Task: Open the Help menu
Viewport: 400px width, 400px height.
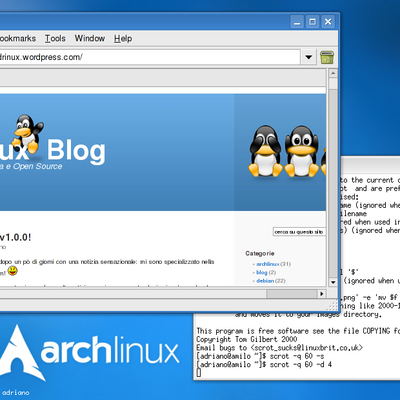Action: tap(123, 39)
